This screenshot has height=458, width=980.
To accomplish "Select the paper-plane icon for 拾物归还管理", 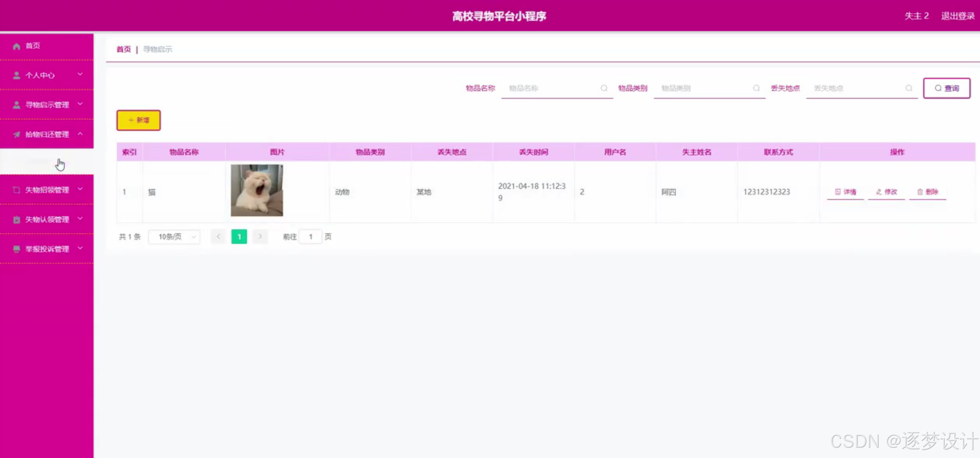I will pos(17,134).
